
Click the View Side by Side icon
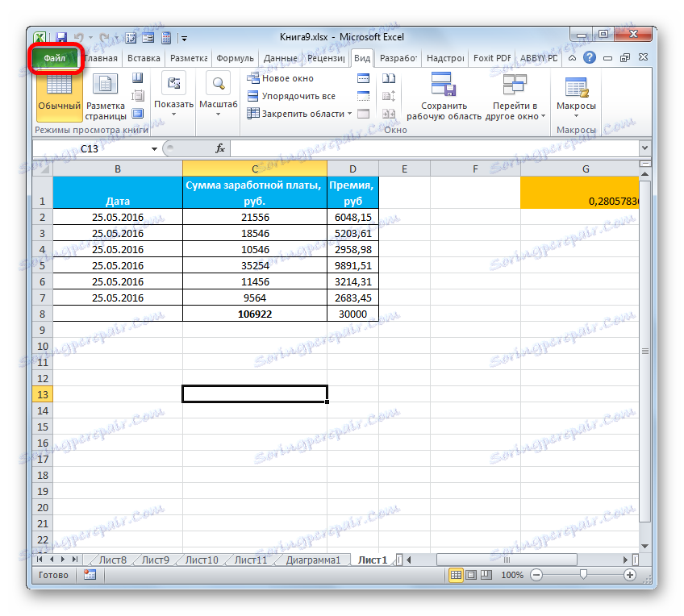click(389, 78)
